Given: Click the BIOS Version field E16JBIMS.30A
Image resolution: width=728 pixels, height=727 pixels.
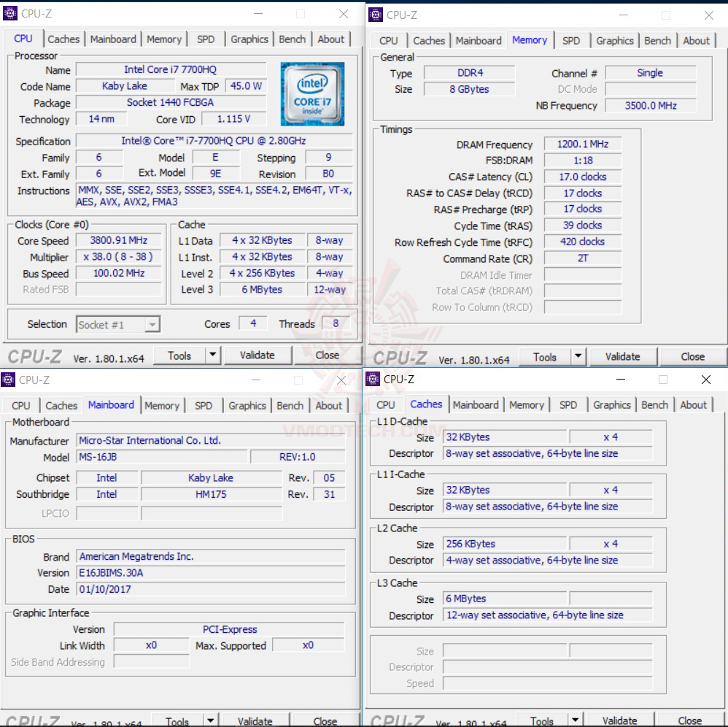Looking at the screenshot, I should pyautogui.click(x=212, y=573).
